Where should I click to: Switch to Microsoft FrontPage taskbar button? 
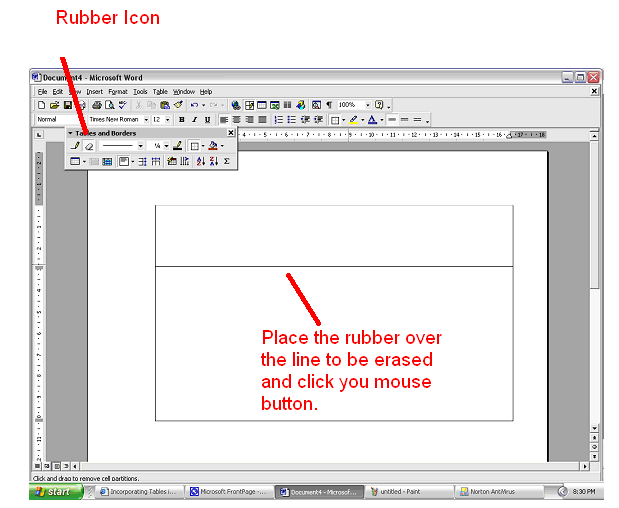(230, 492)
